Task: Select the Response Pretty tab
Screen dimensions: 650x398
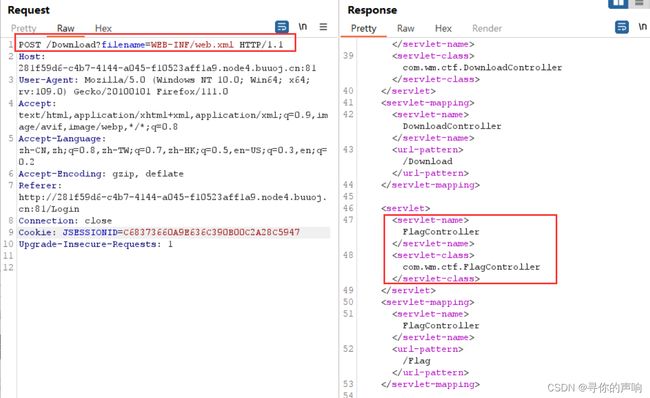Action: (364, 28)
